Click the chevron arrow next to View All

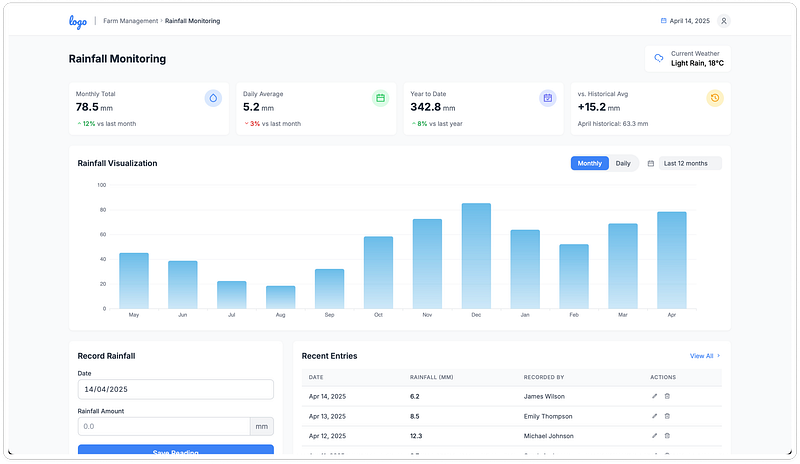[718, 356]
